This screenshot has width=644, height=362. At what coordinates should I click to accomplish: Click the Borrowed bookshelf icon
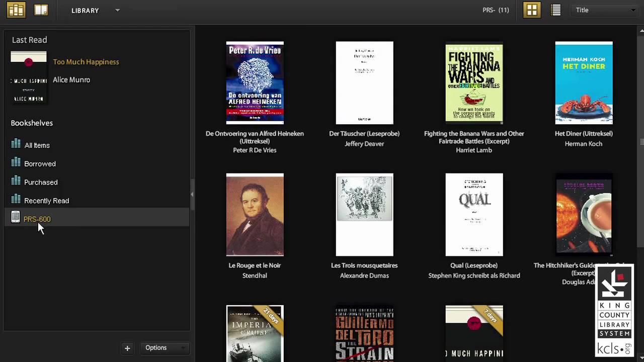tap(16, 163)
